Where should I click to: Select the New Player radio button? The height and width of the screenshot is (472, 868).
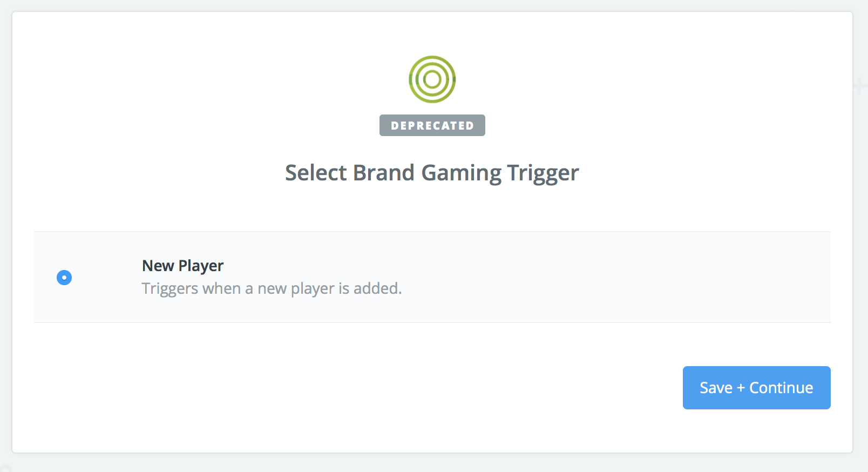(x=64, y=278)
